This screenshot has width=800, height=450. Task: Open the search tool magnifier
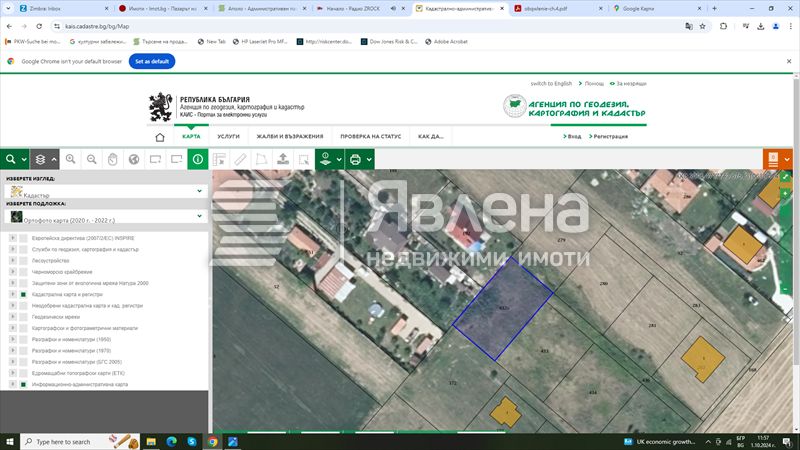pyautogui.click(x=10, y=160)
